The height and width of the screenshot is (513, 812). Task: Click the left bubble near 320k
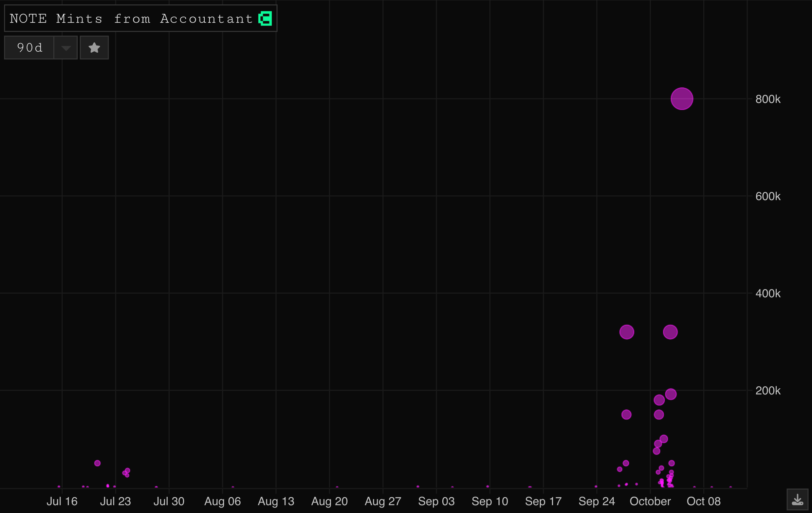(627, 332)
